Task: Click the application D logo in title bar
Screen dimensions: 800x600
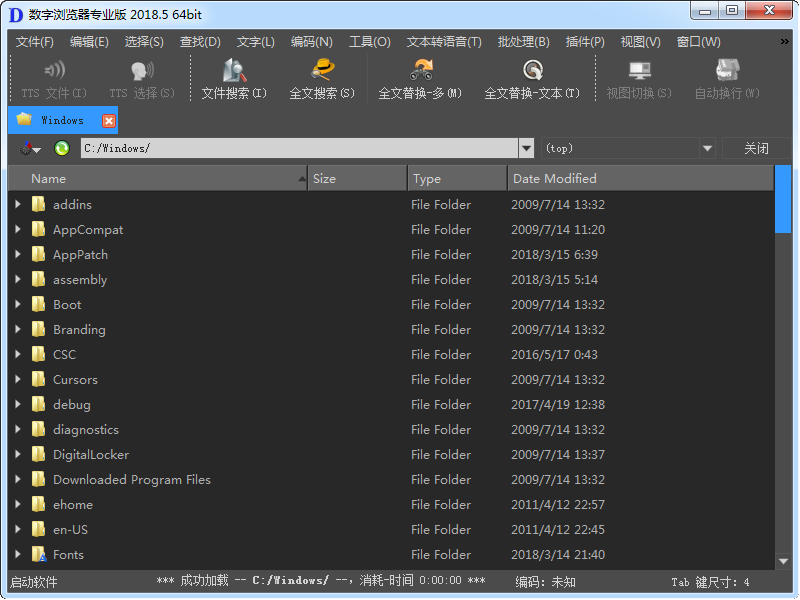Action: pos(16,15)
